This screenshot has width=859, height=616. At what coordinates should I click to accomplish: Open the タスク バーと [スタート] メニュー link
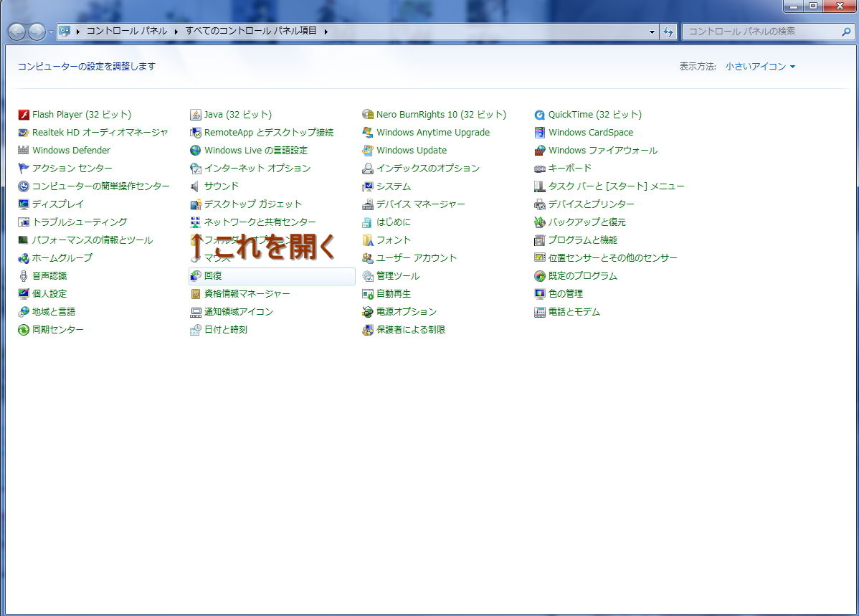pyautogui.click(x=617, y=186)
